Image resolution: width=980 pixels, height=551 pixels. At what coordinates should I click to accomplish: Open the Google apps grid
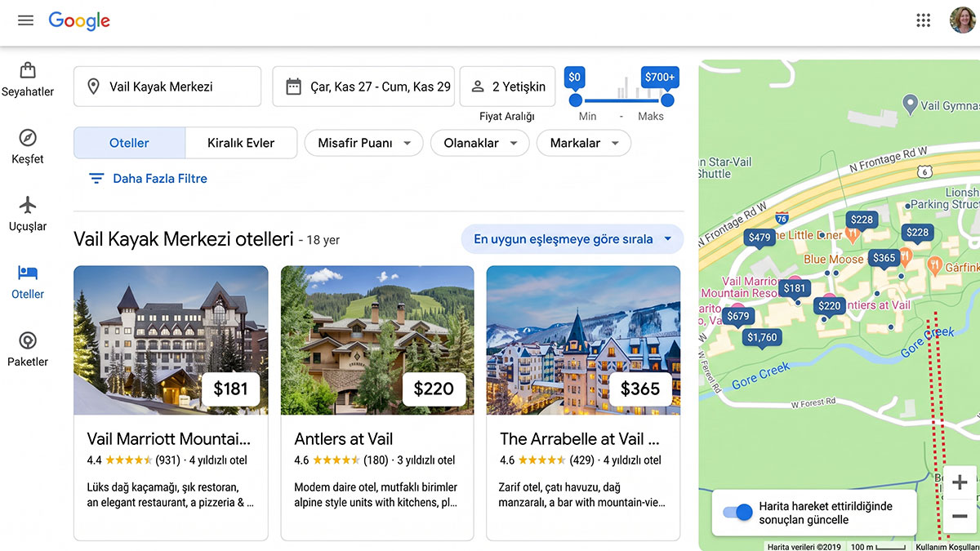pos(924,20)
